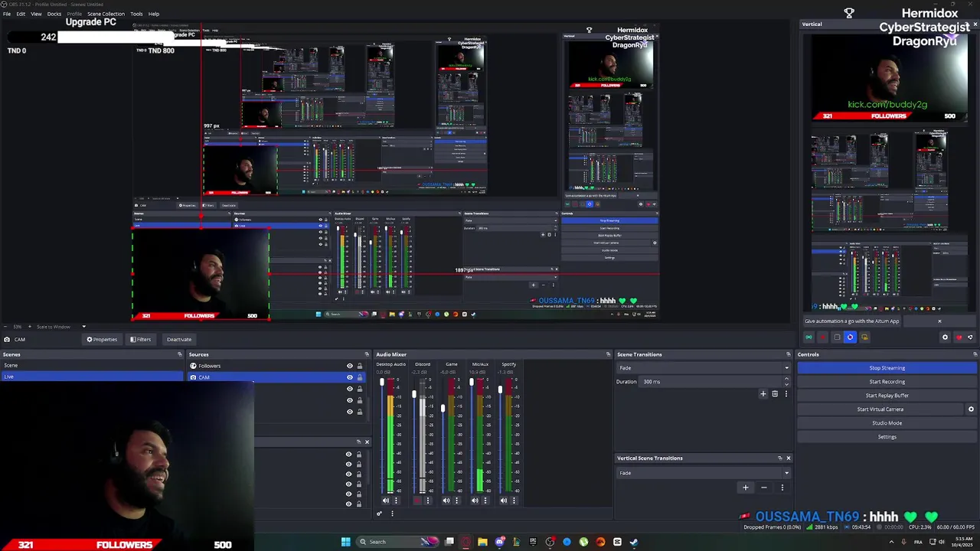This screenshot has height=551, width=980.
Task: Show hidden system tray icons chevron
Action: [891, 542]
